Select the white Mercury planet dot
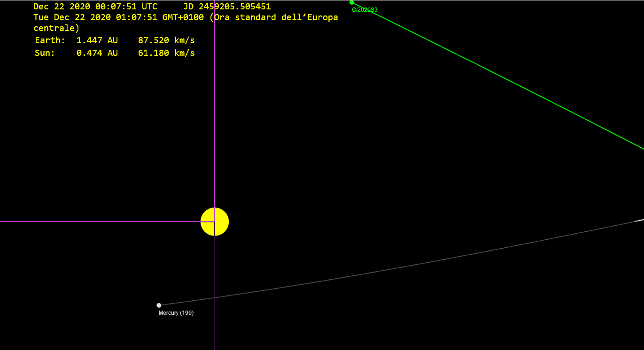The image size is (644, 350). [159, 305]
